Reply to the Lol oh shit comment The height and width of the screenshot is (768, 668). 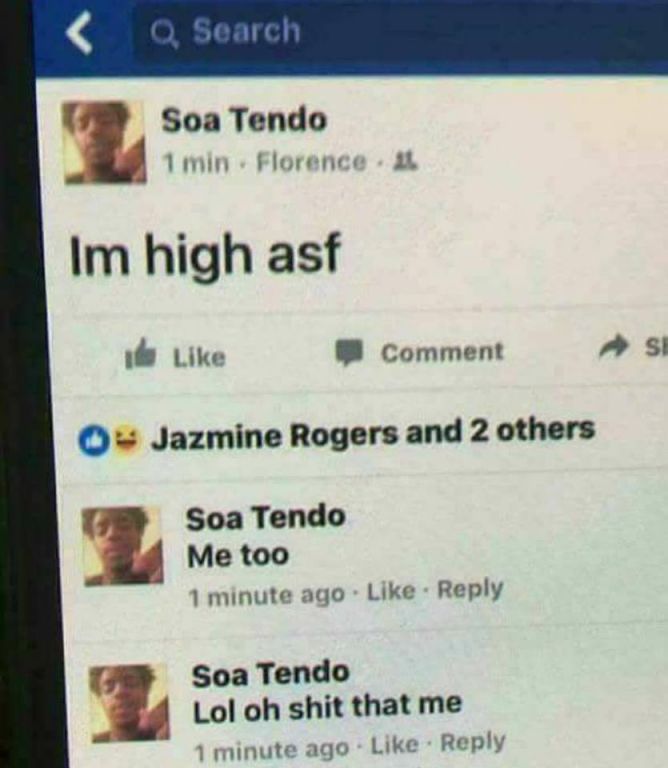(473, 743)
